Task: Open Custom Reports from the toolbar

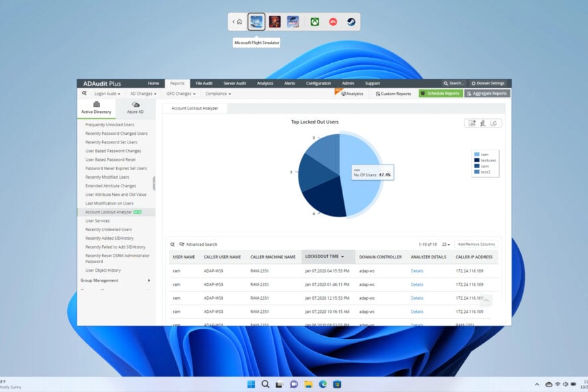Action: [x=394, y=94]
